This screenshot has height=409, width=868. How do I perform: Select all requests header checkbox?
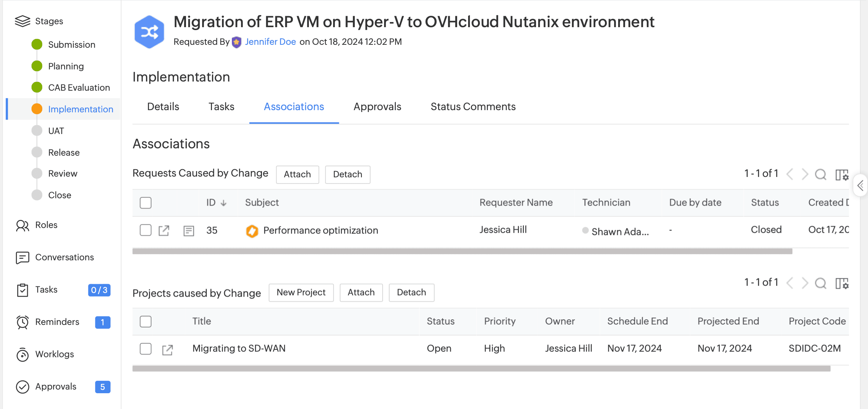tap(146, 203)
